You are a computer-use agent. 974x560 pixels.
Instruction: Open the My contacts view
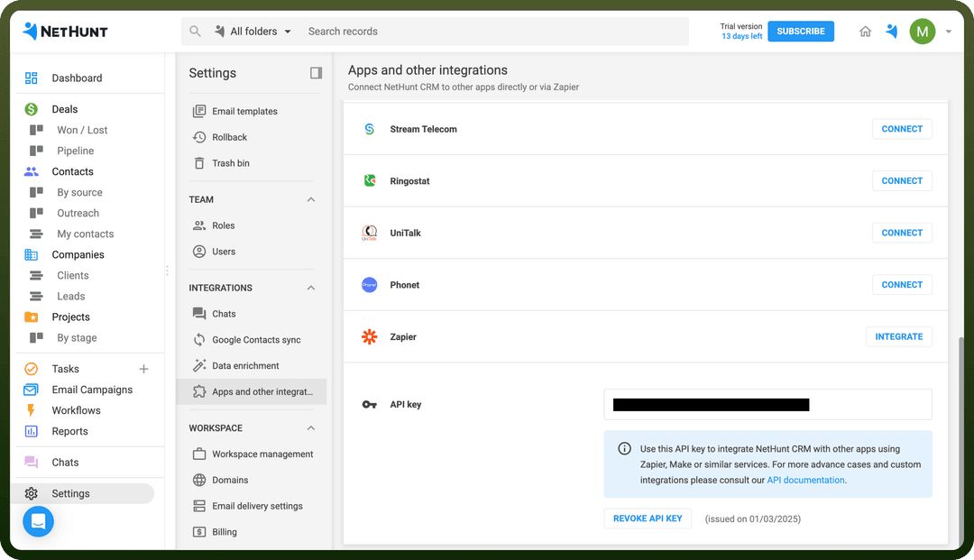pos(85,234)
